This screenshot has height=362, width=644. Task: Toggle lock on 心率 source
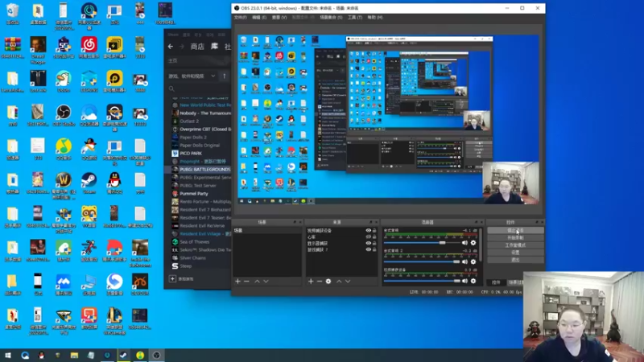point(374,237)
